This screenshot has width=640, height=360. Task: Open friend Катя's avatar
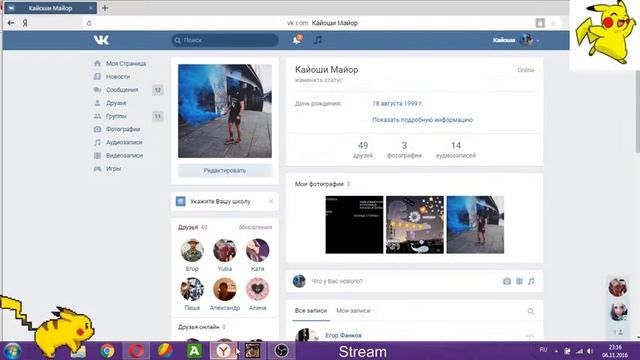coord(258,250)
